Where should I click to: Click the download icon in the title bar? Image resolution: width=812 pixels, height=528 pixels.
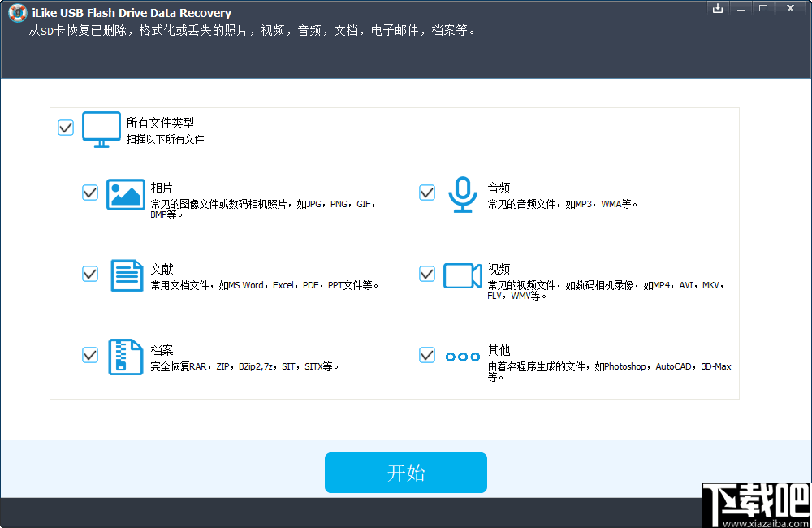[717, 9]
